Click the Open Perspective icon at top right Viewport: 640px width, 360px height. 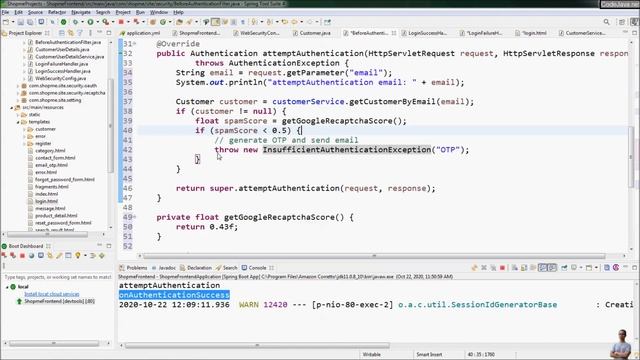(x=622, y=22)
